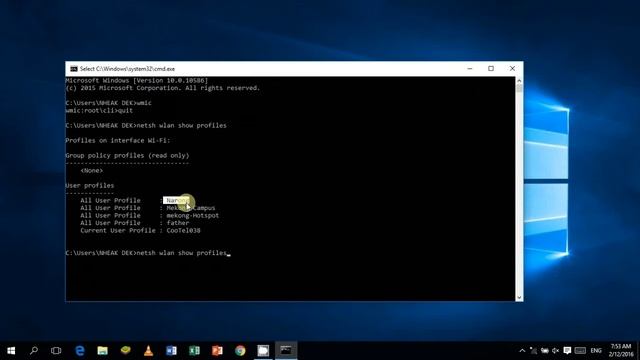Switch to the screen recorder taskbar app
The height and width of the screenshot is (360, 640).
pyautogui.click(x=263, y=350)
